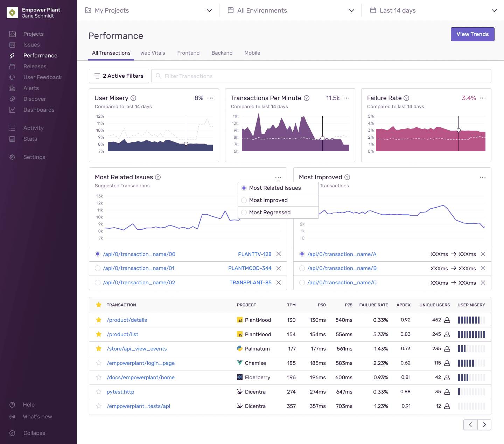The height and width of the screenshot is (444, 504).
Task: Open User Feedback from the sidebar
Action: (12, 77)
